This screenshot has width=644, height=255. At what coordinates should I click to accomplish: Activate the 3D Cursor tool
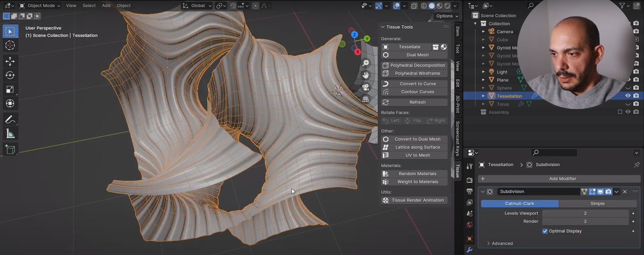pyautogui.click(x=10, y=46)
